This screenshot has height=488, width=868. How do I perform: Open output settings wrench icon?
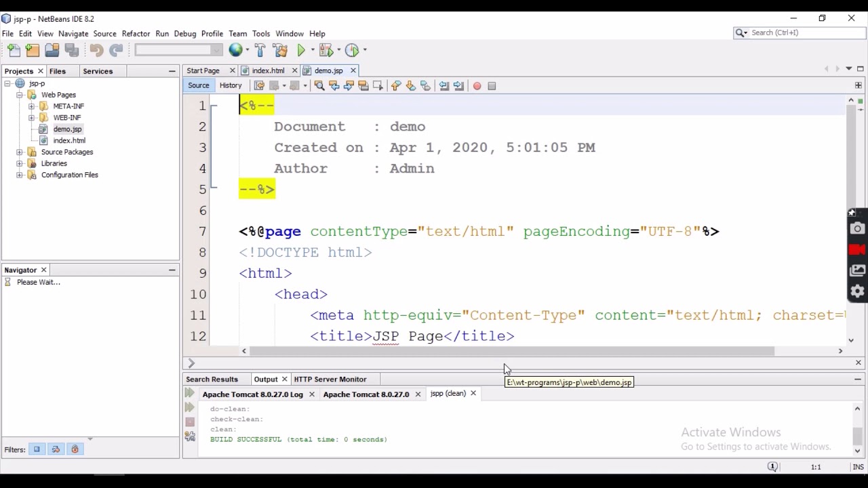(190, 436)
